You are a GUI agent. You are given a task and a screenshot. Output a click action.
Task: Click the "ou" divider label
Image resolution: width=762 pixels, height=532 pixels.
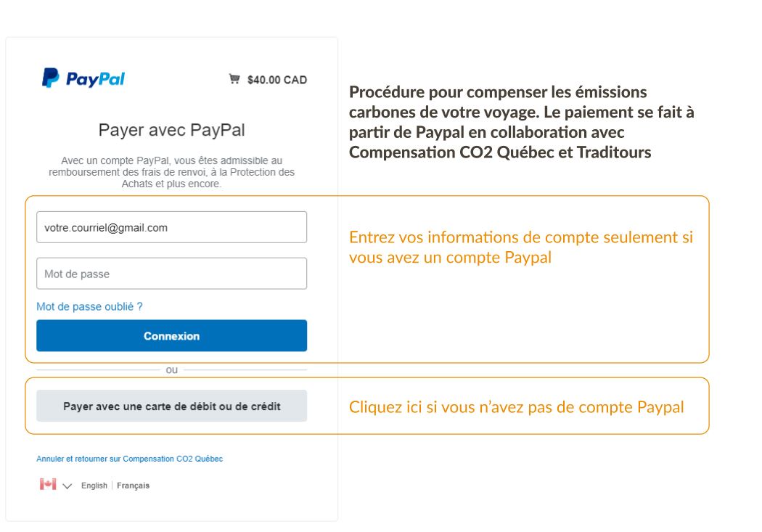pos(172,370)
